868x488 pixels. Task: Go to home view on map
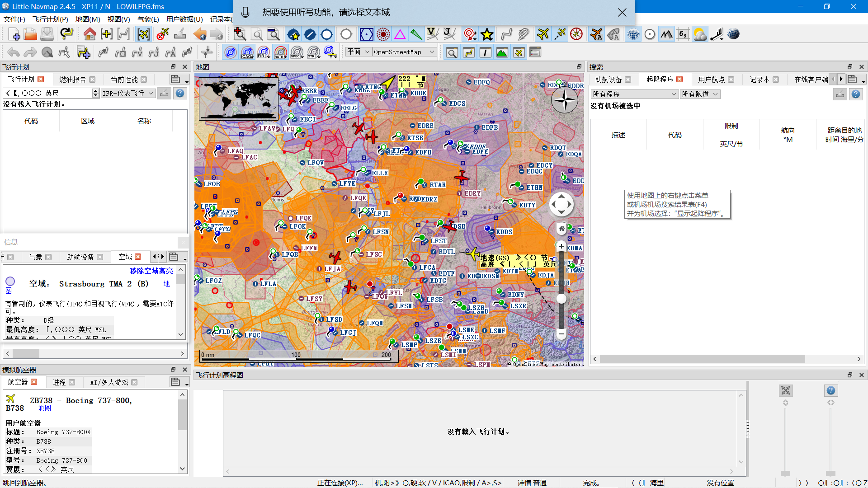tap(90, 34)
